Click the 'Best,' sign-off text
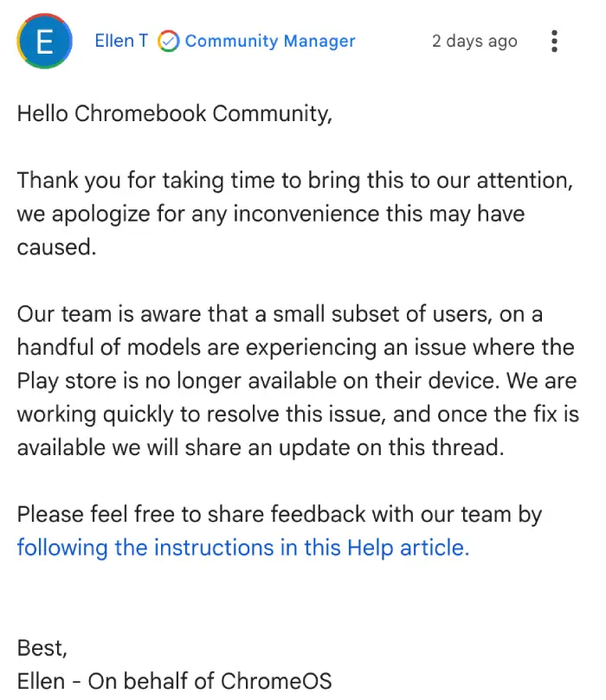The width and height of the screenshot is (606, 700). [x=42, y=648]
